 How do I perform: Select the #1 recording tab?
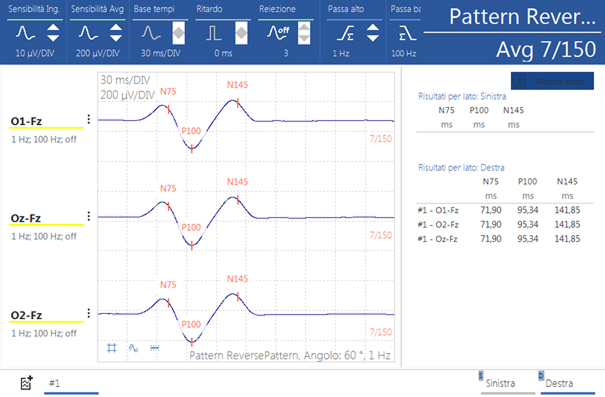tap(71, 383)
